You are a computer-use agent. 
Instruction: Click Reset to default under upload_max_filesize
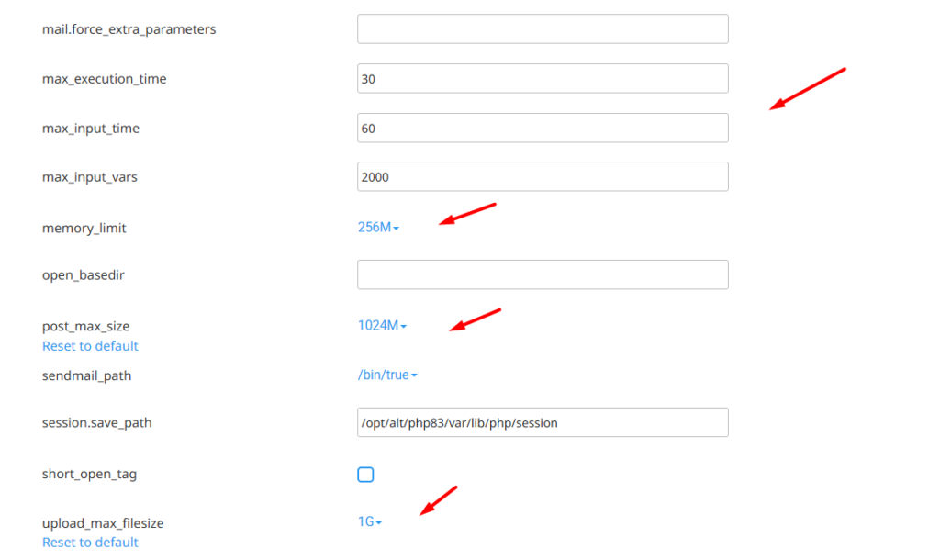90,543
